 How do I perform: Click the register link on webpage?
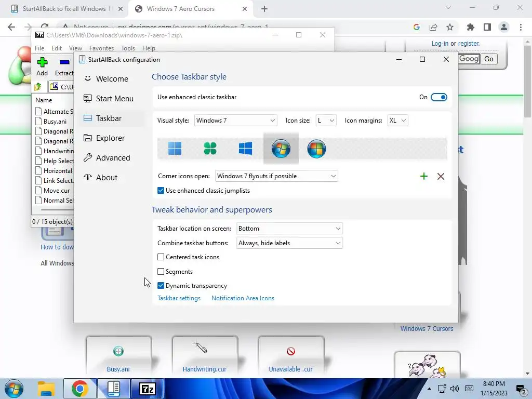point(469,44)
